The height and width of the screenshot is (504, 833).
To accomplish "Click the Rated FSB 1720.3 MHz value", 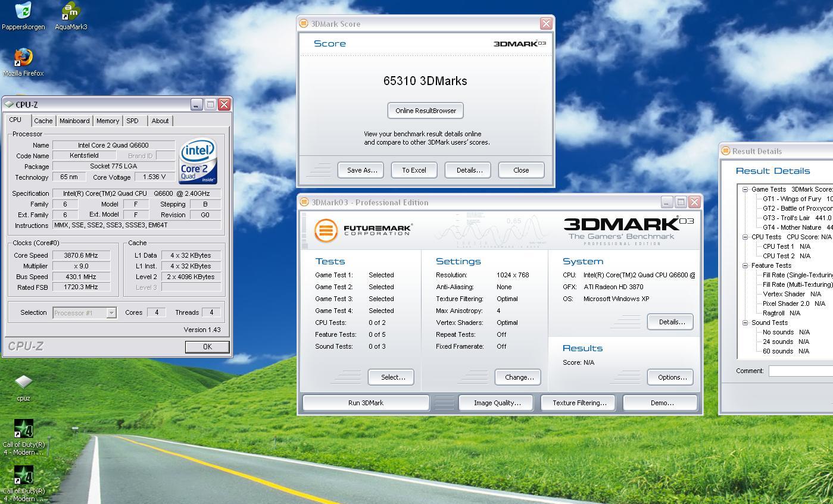I will [81, 287].
